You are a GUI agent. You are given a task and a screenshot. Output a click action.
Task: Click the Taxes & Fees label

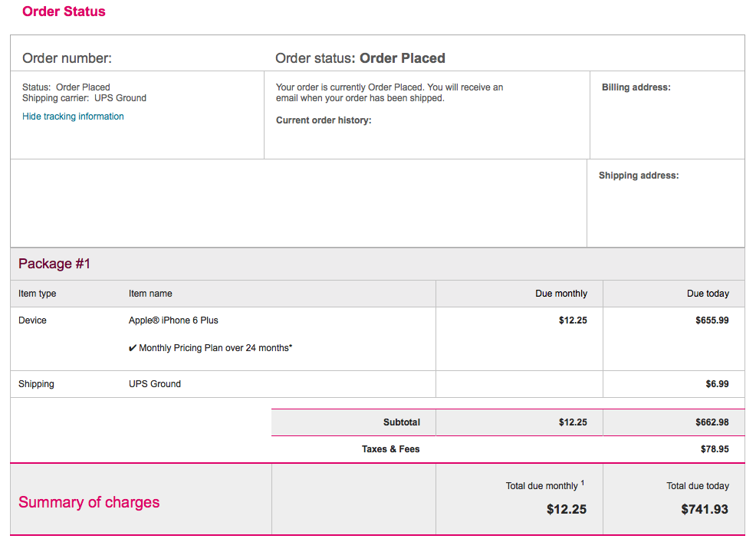(390, 449)
